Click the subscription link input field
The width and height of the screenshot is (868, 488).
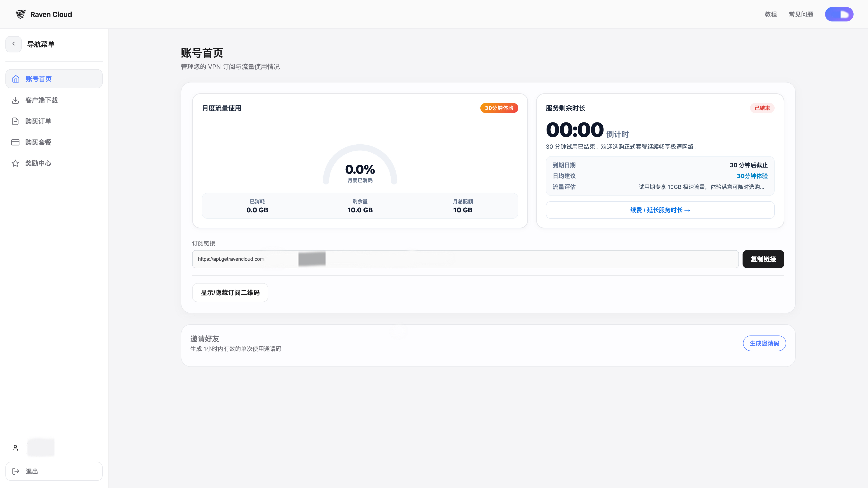[x=465, y=259]
